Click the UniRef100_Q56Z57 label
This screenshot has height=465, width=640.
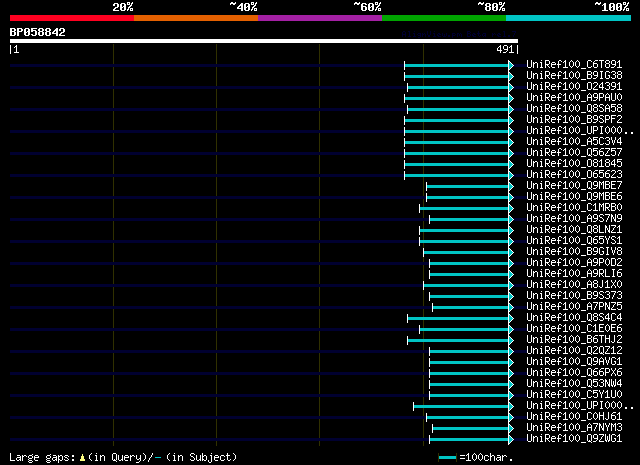click(574, 153)
